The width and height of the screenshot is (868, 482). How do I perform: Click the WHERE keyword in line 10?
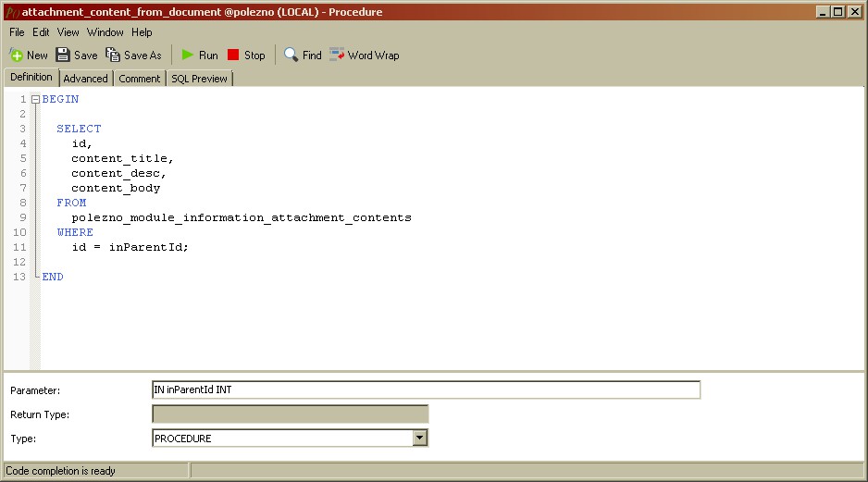click(75, 232)
